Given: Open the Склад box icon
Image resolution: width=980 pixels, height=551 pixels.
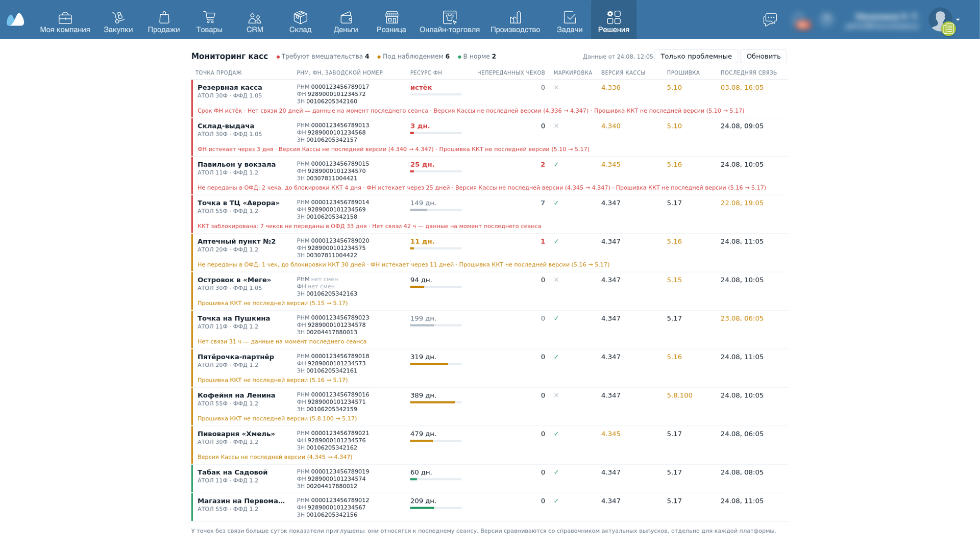Looking at the screenshot, I should click(x=300, y=18).
